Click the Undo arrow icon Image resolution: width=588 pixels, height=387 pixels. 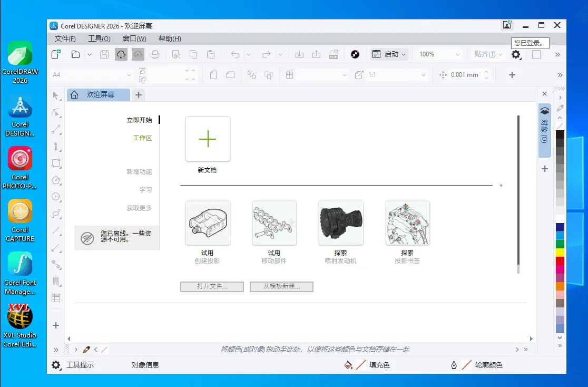tap(235, 54)
